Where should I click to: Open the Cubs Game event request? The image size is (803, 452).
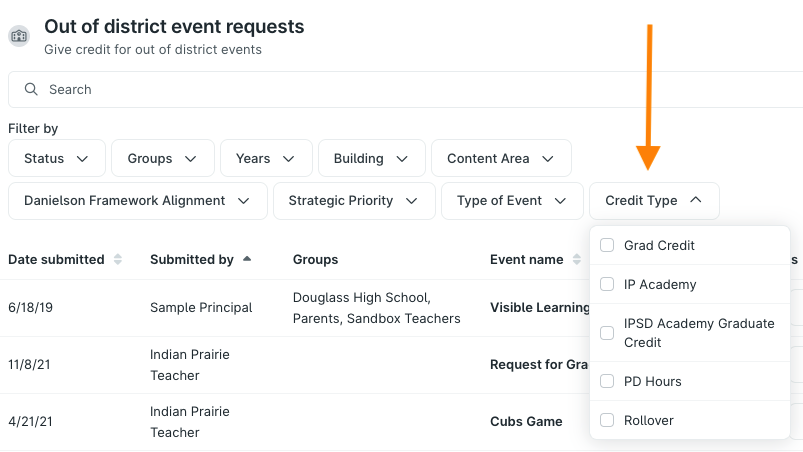(526, 421)
